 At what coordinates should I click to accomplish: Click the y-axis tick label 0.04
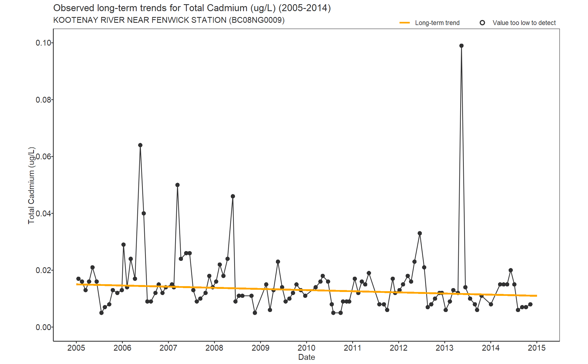point(43,213)
